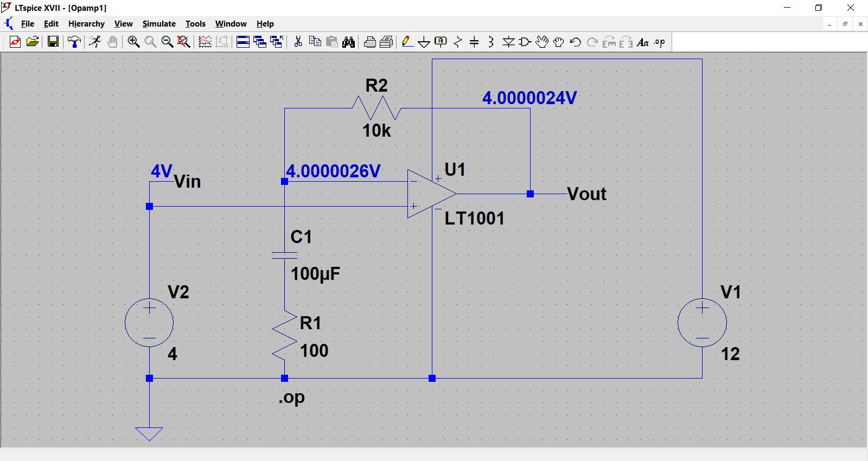Click the Find binoculars icon
This screenshot has height=461, width=868.
(349, 42)
